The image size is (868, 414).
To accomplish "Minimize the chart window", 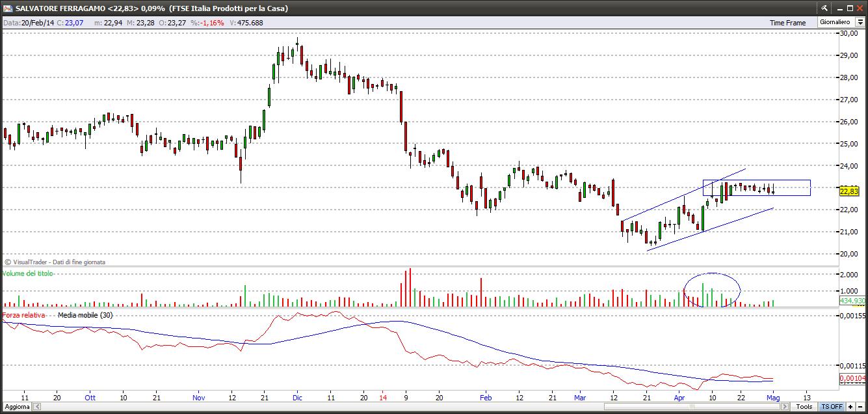I will coord(840,9).
